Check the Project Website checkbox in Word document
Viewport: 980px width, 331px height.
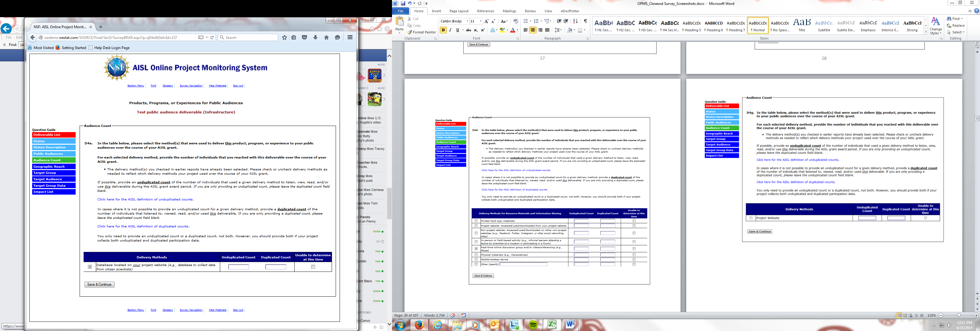(x=751, y=218)
